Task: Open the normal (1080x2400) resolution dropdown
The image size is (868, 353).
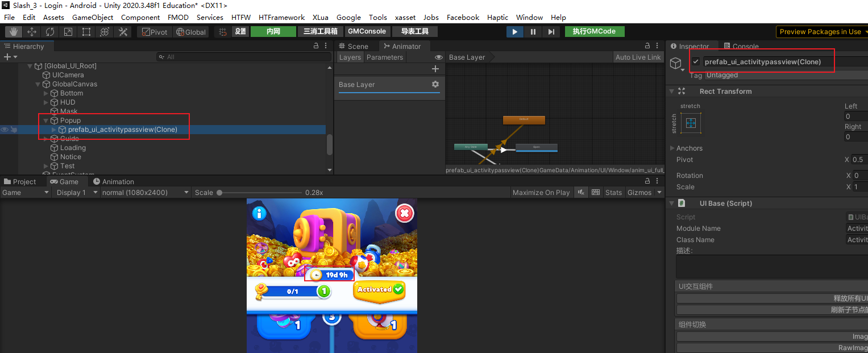Action: [146, 192]
